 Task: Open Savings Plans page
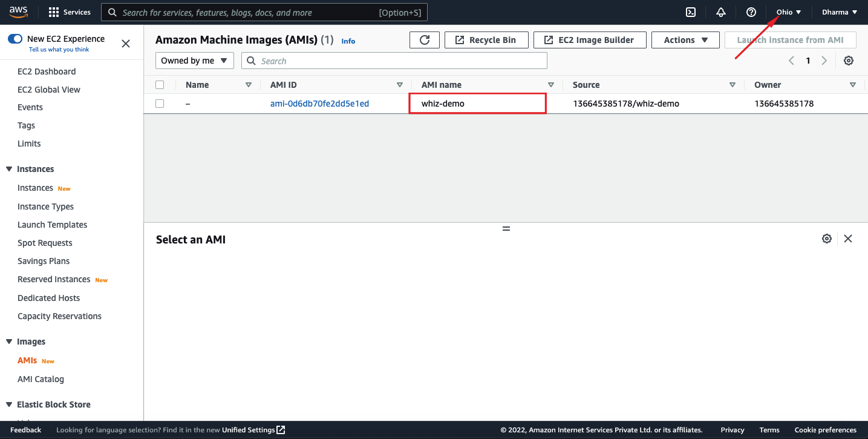[x=44, y=261]
